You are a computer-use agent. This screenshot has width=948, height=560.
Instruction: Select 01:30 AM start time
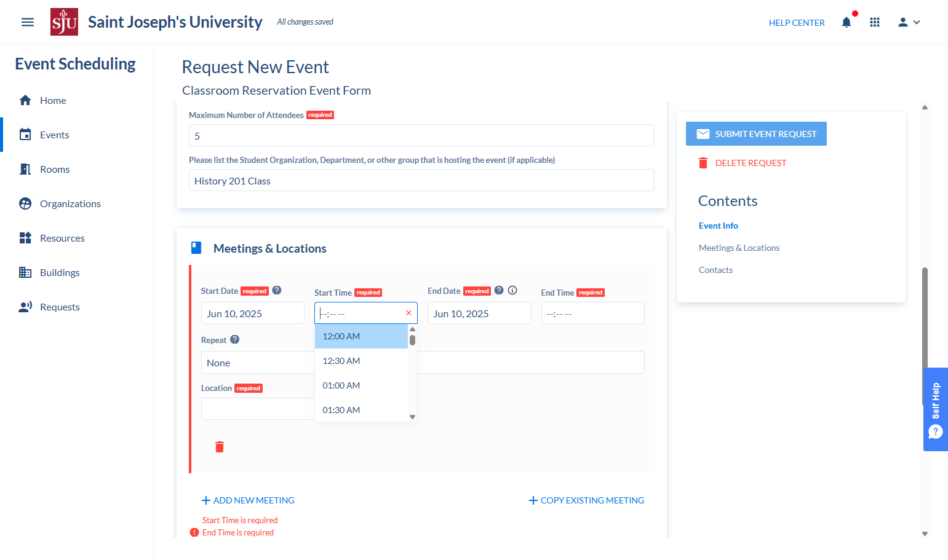tap(361, 410)
